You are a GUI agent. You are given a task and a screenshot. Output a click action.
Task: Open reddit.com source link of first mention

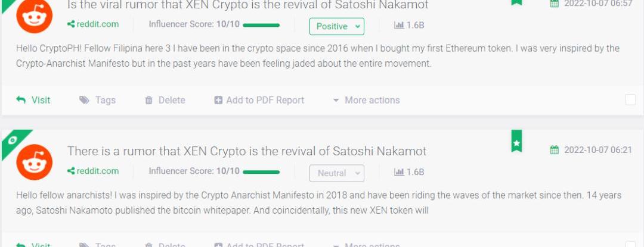point(93,24)
